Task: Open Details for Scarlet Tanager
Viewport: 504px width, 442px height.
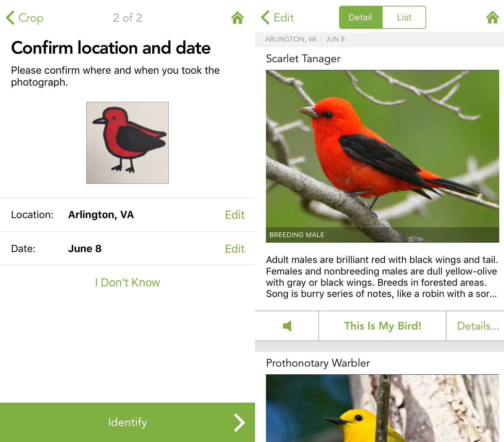Action: 478,326
